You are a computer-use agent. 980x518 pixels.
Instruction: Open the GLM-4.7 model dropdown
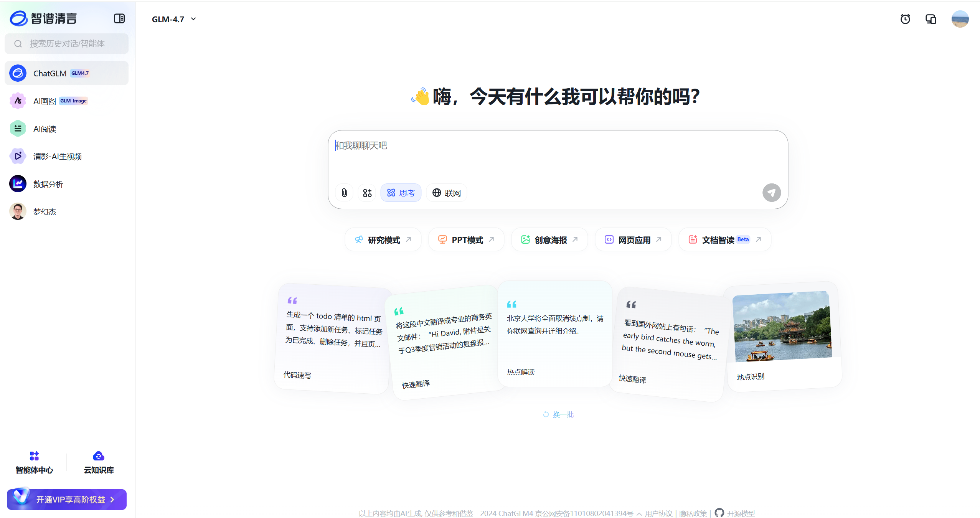pyautogui.click(x=173, y=19)
